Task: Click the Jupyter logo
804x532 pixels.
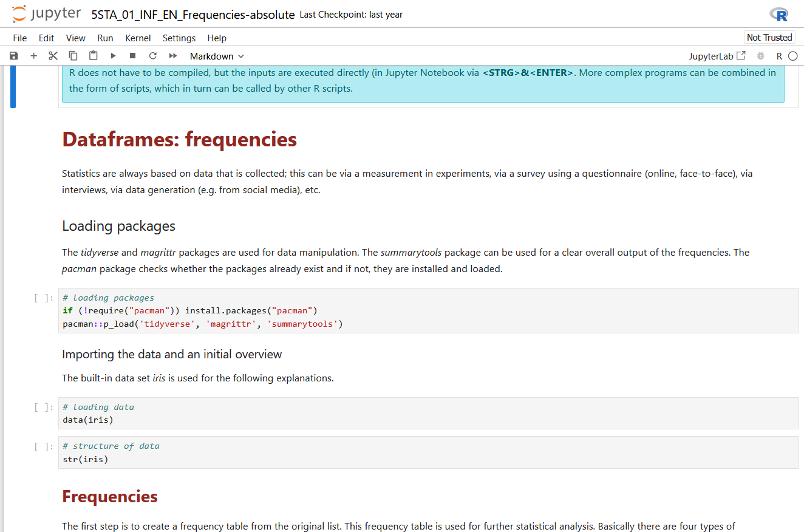Action: point(47,14)
